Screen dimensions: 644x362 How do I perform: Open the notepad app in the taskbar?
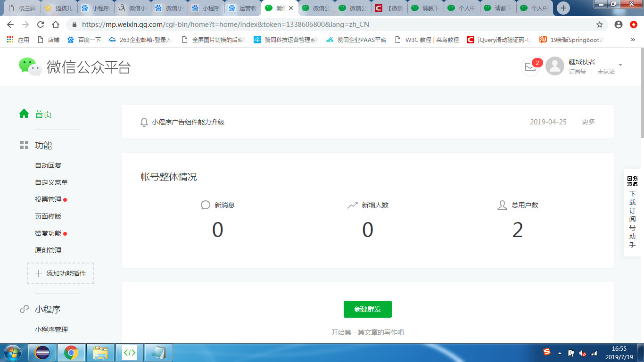click(x=158, y=353)
